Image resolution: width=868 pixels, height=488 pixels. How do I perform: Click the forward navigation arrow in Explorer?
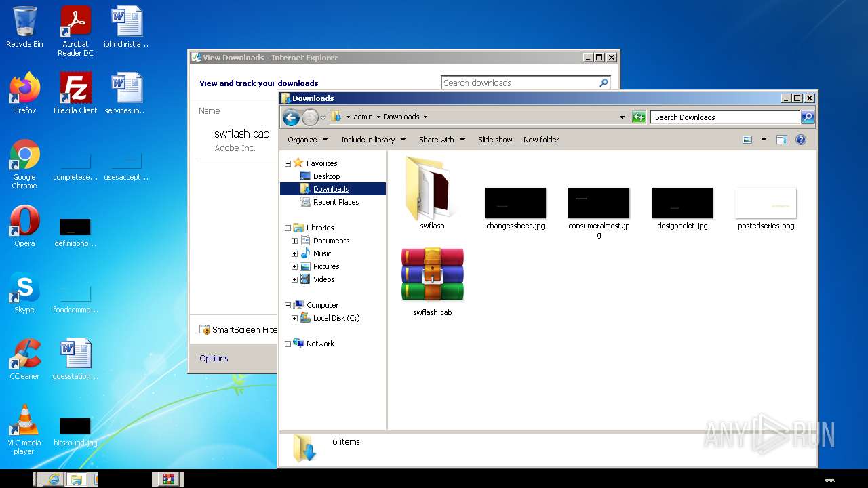point(310,117)
